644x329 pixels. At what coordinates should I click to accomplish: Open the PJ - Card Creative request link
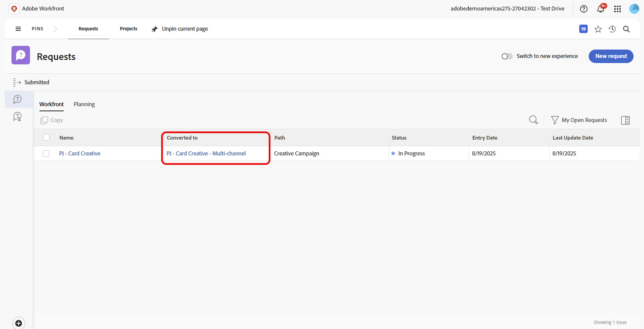(80, 154)
